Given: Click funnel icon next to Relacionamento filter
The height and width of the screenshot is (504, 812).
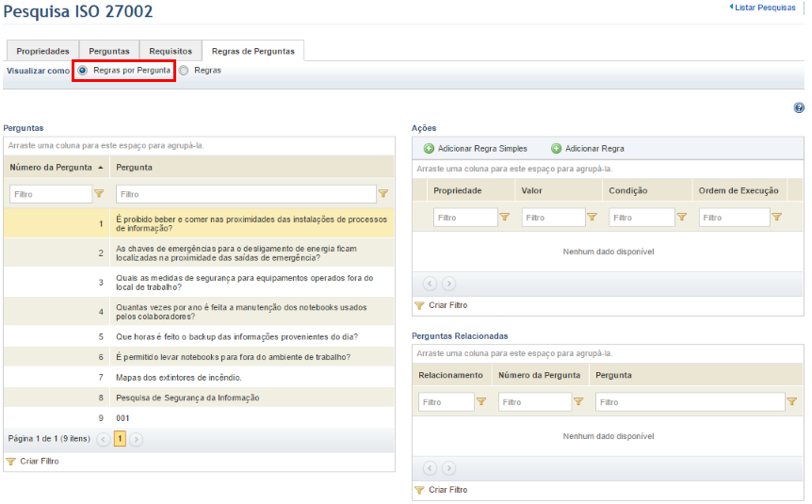Looking at the screenshot, I should [x=481, y=401].
